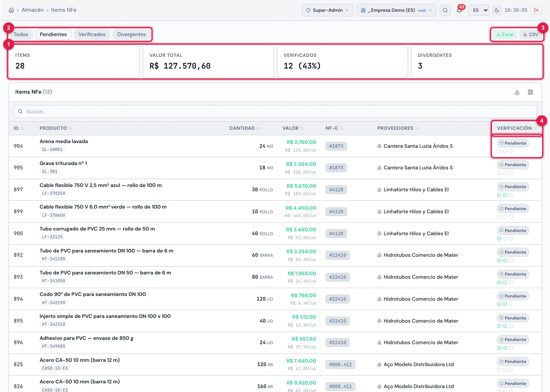550x392 pixels.
Task: Download table using the card download icon
Action: [517, 92]
